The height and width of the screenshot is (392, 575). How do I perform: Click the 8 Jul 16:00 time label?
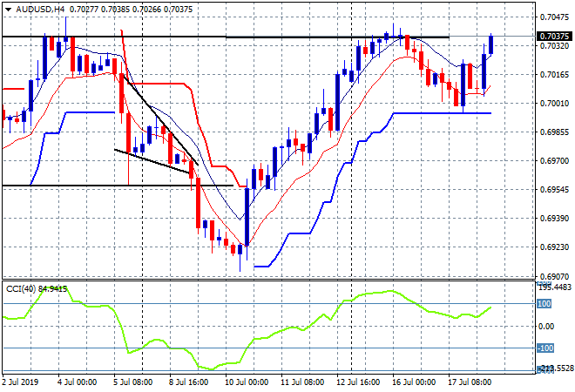[x=189, y=382]
